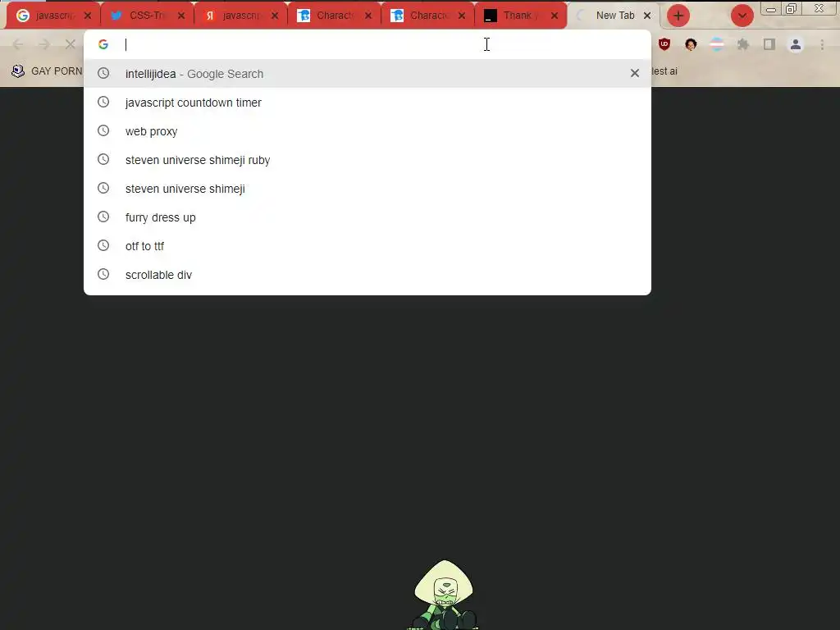Select javascript countdown timer suggestion
Viewport: 840px width, 630px height.
[x=367, y=103]
